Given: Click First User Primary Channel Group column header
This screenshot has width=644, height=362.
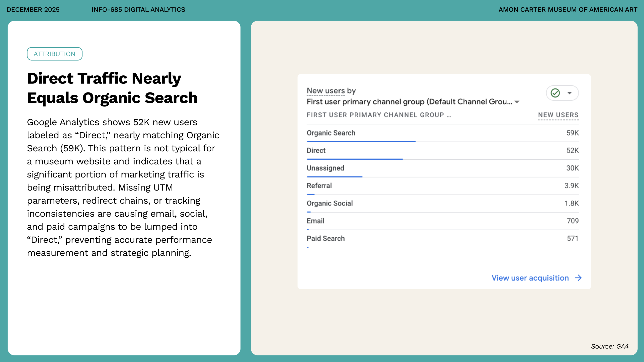Looking at the screenshot, I should (379, 115).
